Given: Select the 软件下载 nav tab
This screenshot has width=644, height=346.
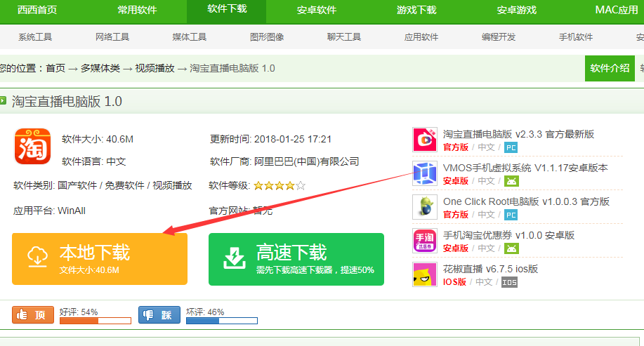Looking at the screenshot, I should pyautogui.click(x=227, y=10).
